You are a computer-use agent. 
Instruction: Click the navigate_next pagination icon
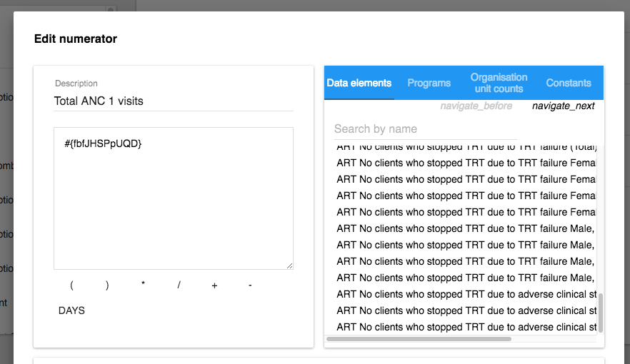(x=563, y=106)
